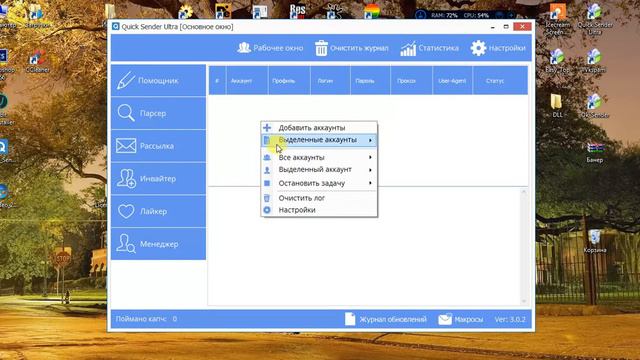This screenshot has height=360, width=640.
Task: Click the Прокси column header
Action: (411, 81)
